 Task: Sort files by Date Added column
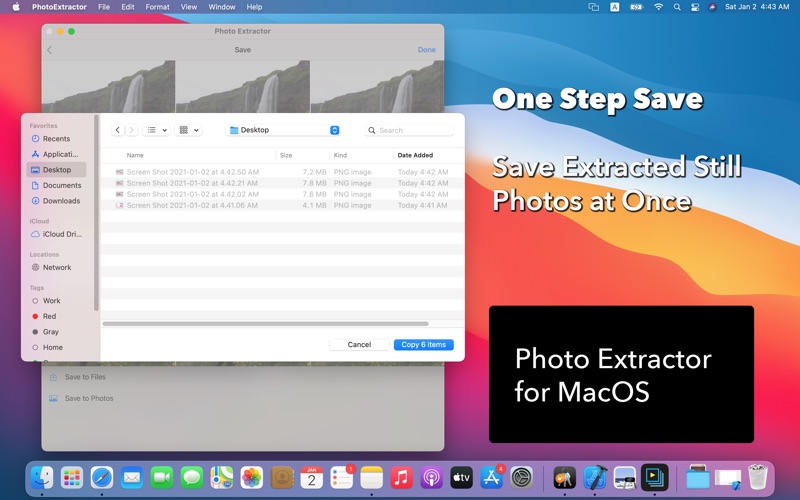(x=415, y=155)
